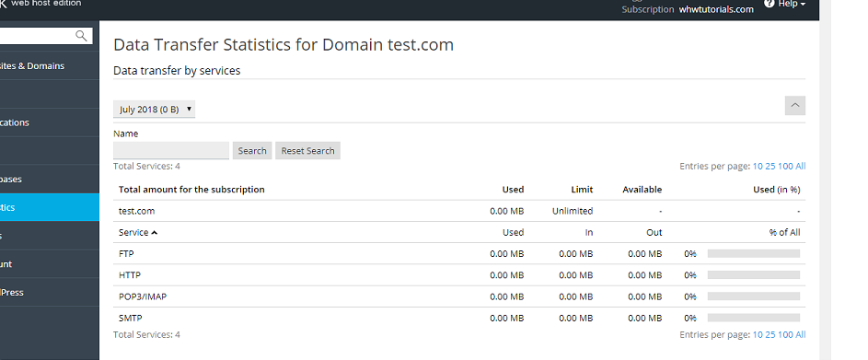Click the Service sort arrow icon

click(x=154, y=233)
